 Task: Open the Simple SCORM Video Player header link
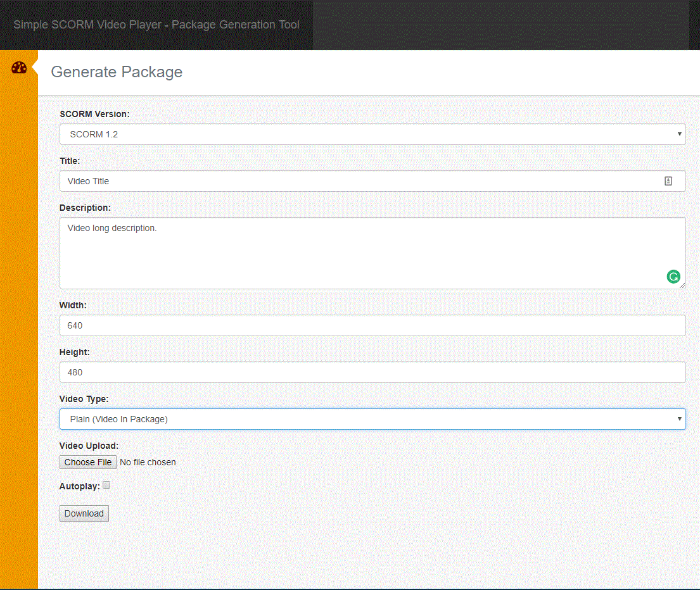pyautogui.click(x=156, y=25)
